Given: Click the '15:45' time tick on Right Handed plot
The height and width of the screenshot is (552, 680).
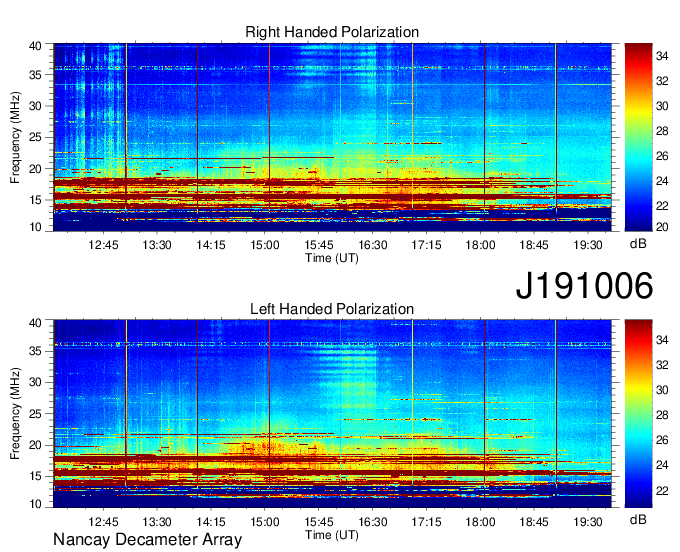Looking at the screenshot, I should pyautogui.click(x=319, y=245).
